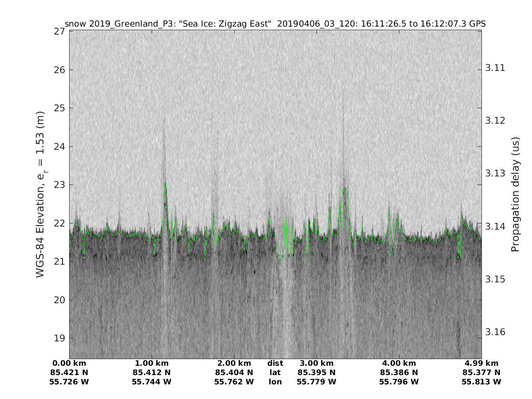Viewport: 532px width, 399px height.
Task: Click the 'lon' legend label
Action: [275, 382]
